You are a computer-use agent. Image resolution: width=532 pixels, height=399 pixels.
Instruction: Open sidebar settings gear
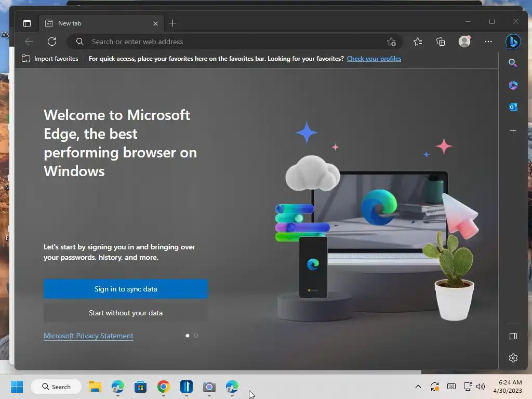(x=513, y=358)
